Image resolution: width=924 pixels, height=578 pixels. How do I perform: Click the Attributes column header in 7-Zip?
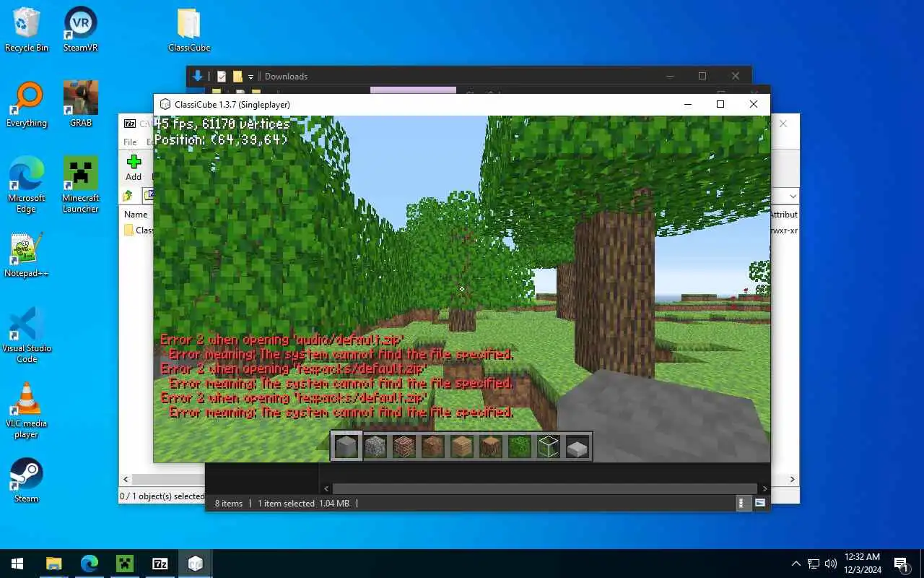point(784,215)
